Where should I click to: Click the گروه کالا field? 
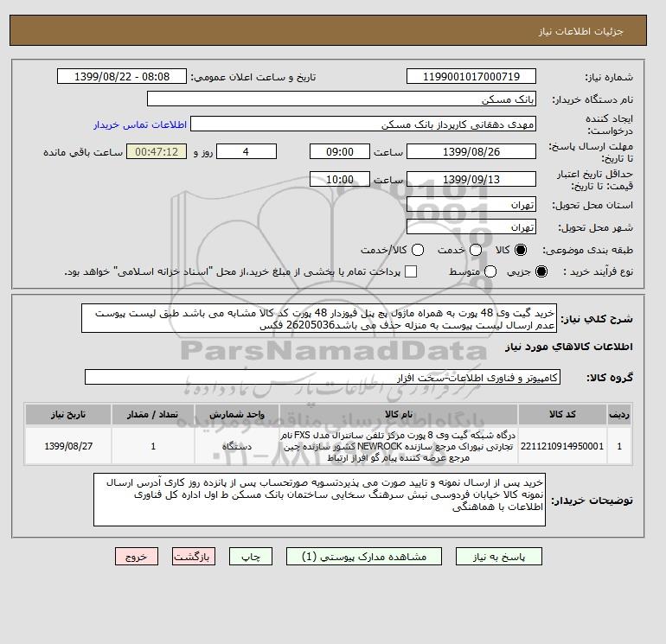point(323,377)
